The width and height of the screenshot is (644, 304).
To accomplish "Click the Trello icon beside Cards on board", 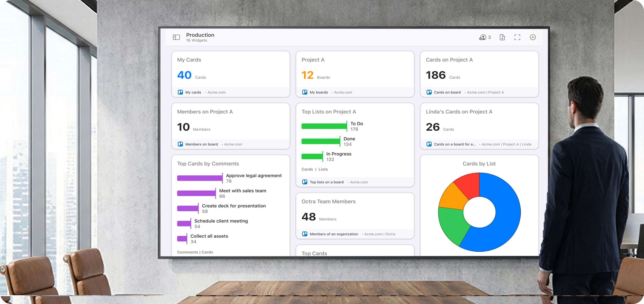I will [429, 92].
